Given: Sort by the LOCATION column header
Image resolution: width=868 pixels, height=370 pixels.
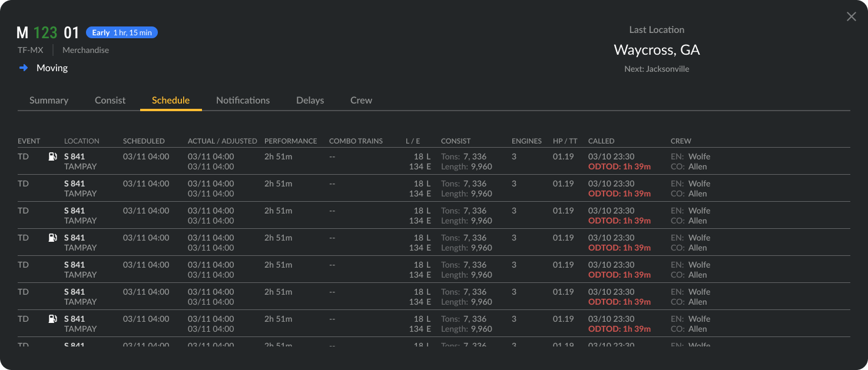Looking at the screenshot, I should coord(82,141).
